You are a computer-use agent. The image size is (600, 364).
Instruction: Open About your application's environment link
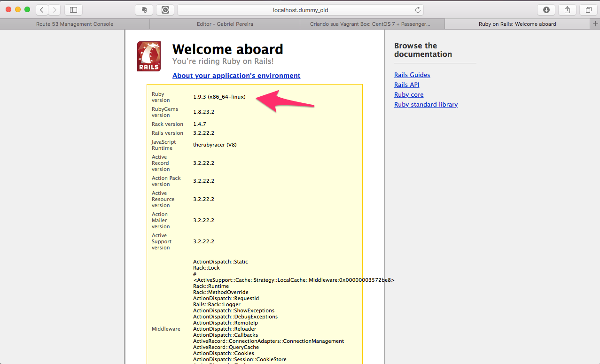click(x=236, y=76)
